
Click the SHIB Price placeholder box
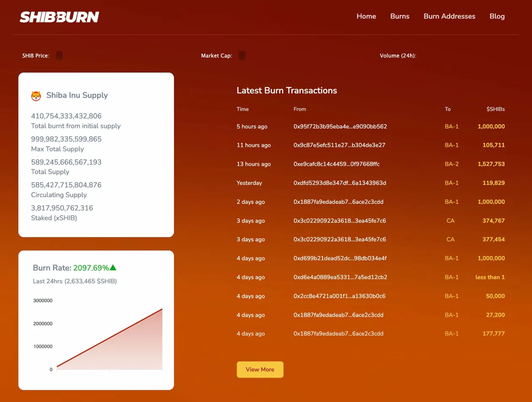click(59, 56)
